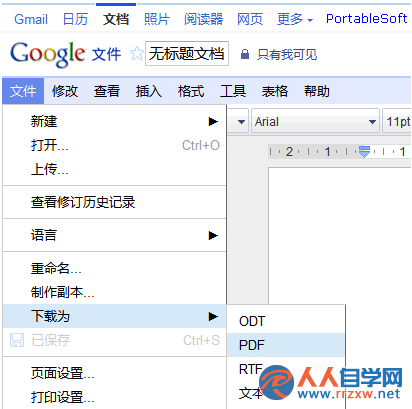Download as ODT
The image size is (412, 409).
286,321
